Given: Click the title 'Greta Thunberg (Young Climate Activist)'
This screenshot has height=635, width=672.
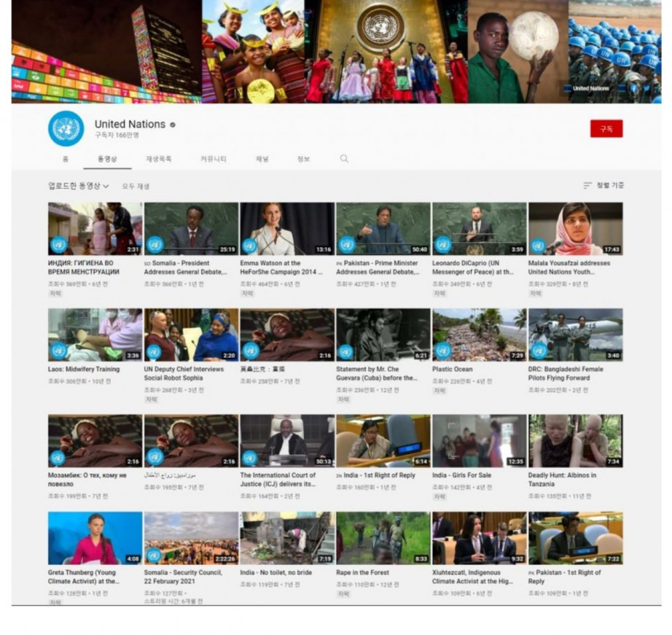Looking at the screenshot, I should click(x=84, y=577).
